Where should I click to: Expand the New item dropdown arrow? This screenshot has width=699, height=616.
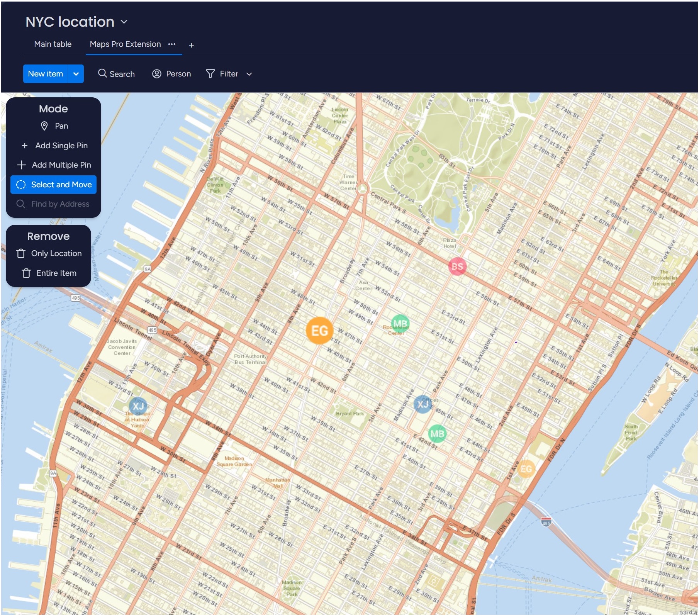76,74
